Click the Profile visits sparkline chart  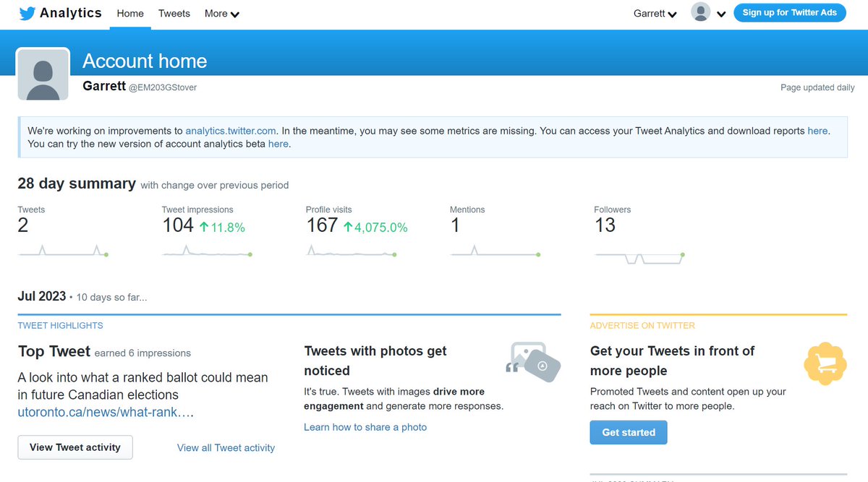coord(352,251)
